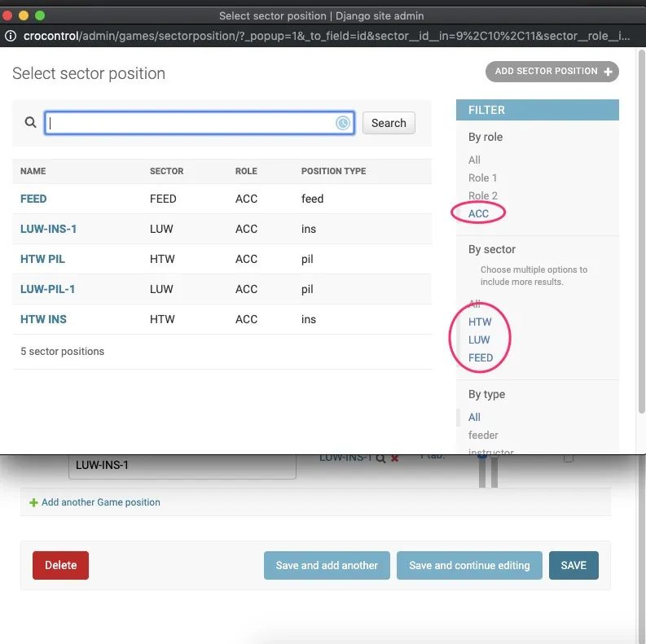Click the green macOS fullscreen button

pos(40,15)
